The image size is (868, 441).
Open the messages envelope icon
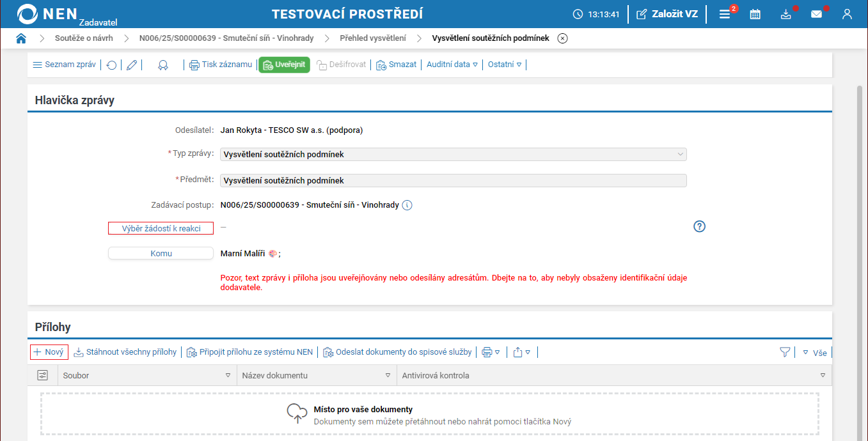coord(816,14)
